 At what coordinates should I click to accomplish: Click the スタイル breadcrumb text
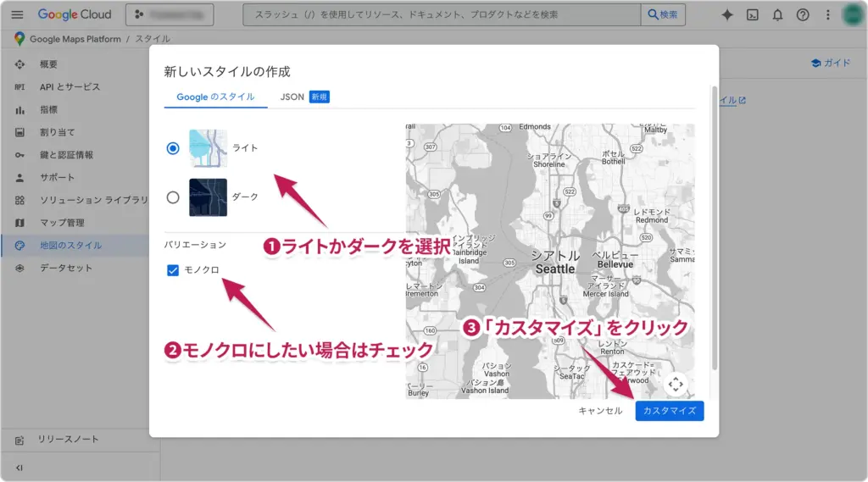(153, 39)
